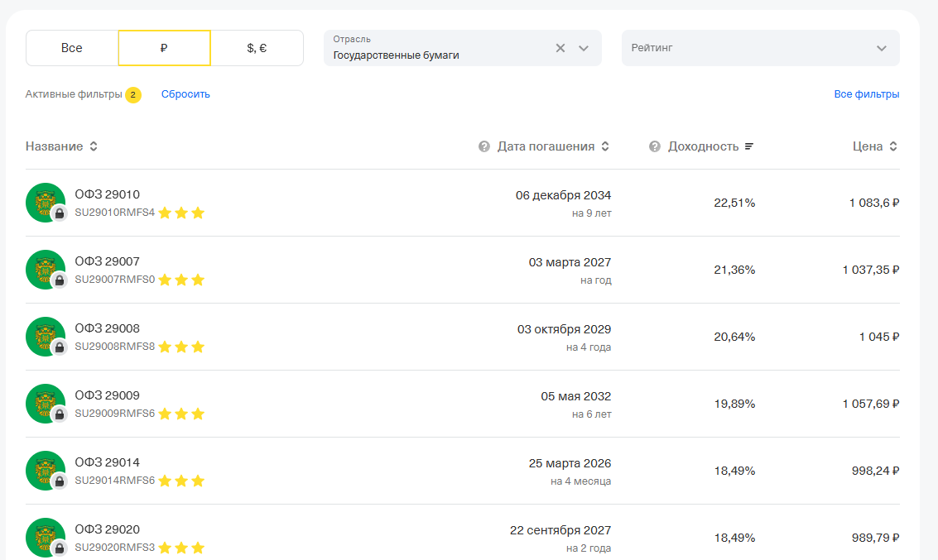Open the Рейтинг dropdown
The image size is (938, 560).
[760, 48]
